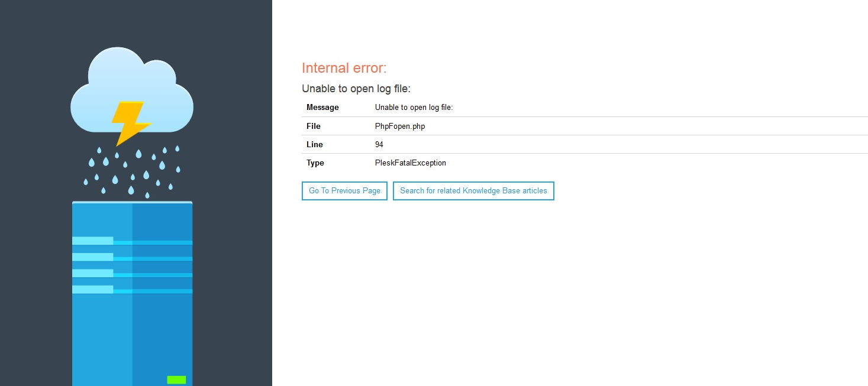
Task: Select the PleskFatalException type value
Action: 411,163
